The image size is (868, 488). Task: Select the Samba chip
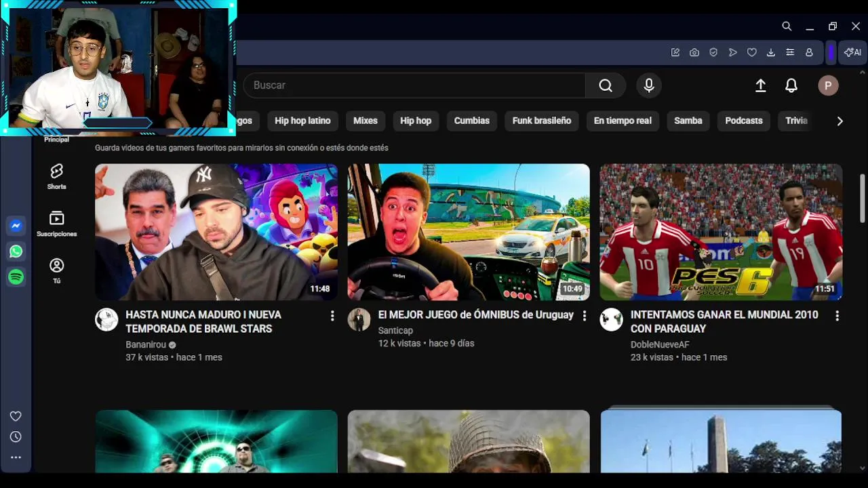coord(688,121)
